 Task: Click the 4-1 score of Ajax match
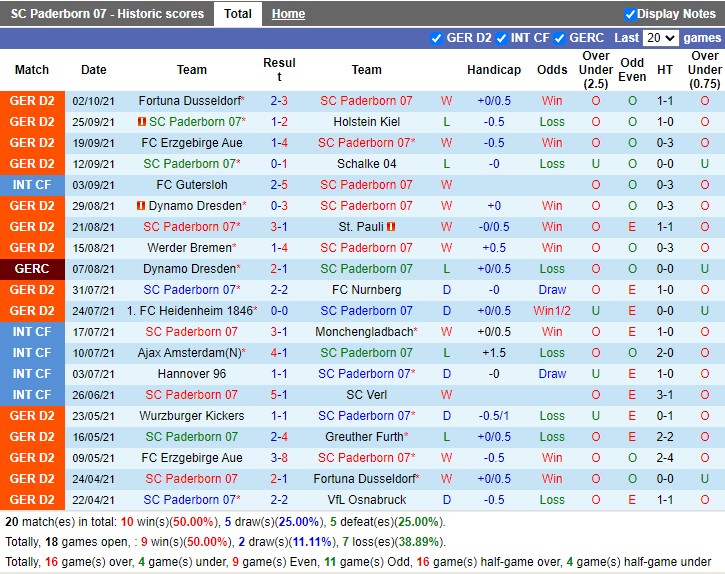[x=279, y=352]
